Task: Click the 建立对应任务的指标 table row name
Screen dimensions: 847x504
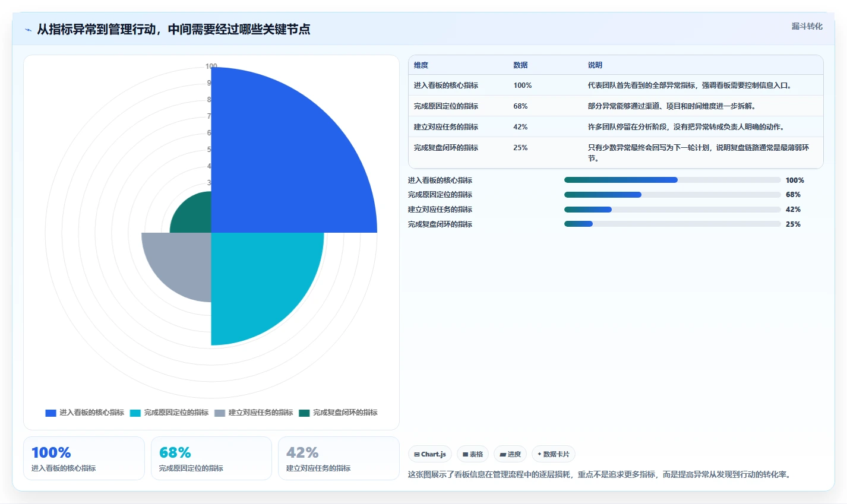Action: [x=446, y=127]
